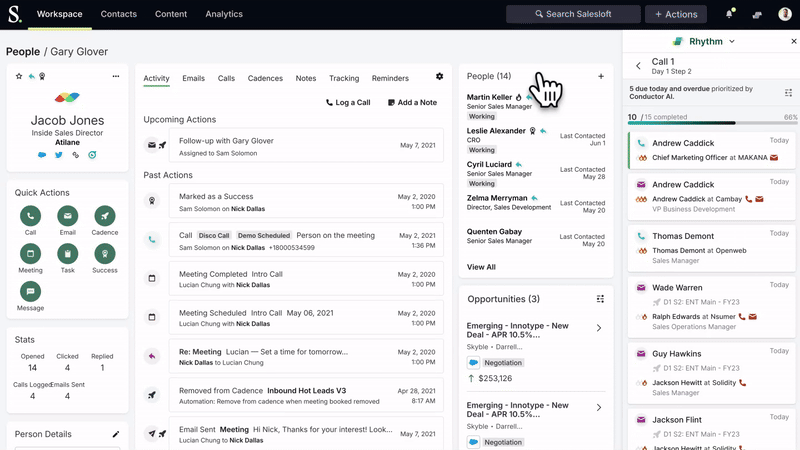
Task: Click the reply arrow icon on profile card
Action: pyautogui.click(x=31, y=76)
